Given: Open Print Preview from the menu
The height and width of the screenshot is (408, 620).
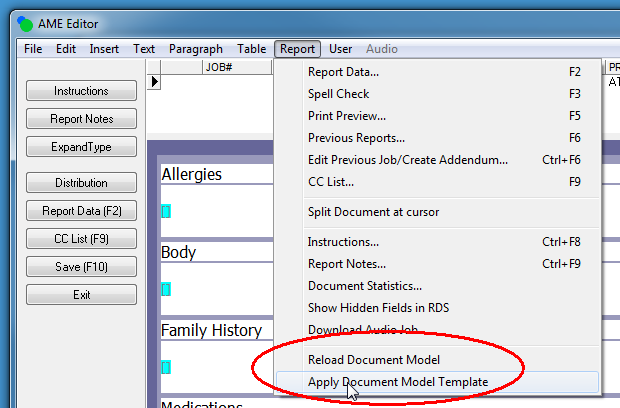Looking at the screenshot, I should click(x=346, y=116).
